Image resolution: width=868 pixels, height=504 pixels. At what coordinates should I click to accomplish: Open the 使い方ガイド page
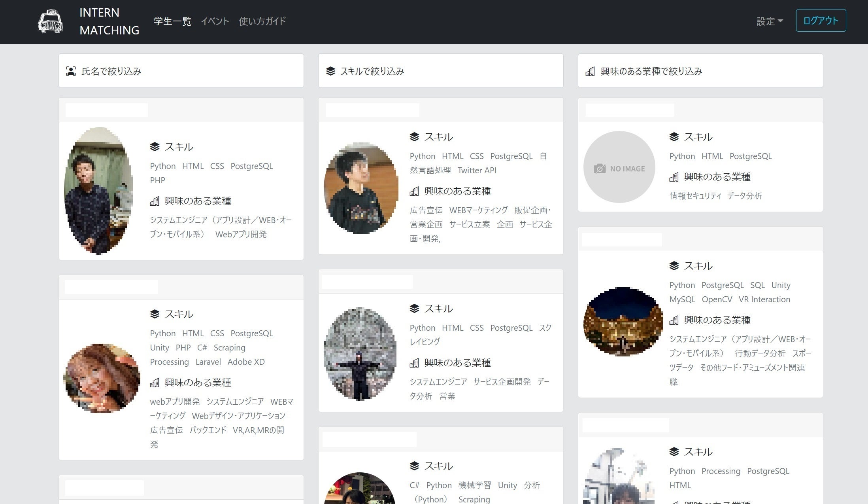tap(262, 21)
